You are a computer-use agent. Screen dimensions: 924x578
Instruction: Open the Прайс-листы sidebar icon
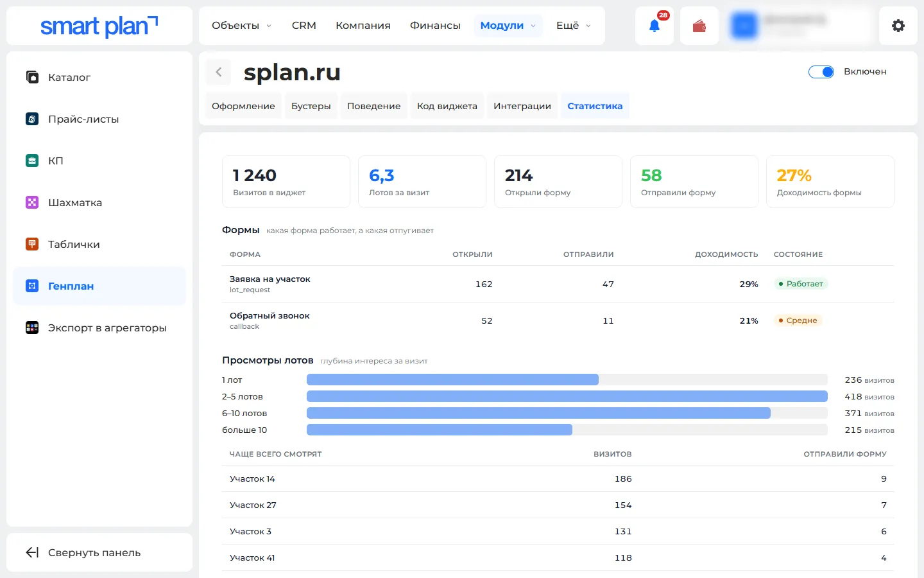[32, 119]
